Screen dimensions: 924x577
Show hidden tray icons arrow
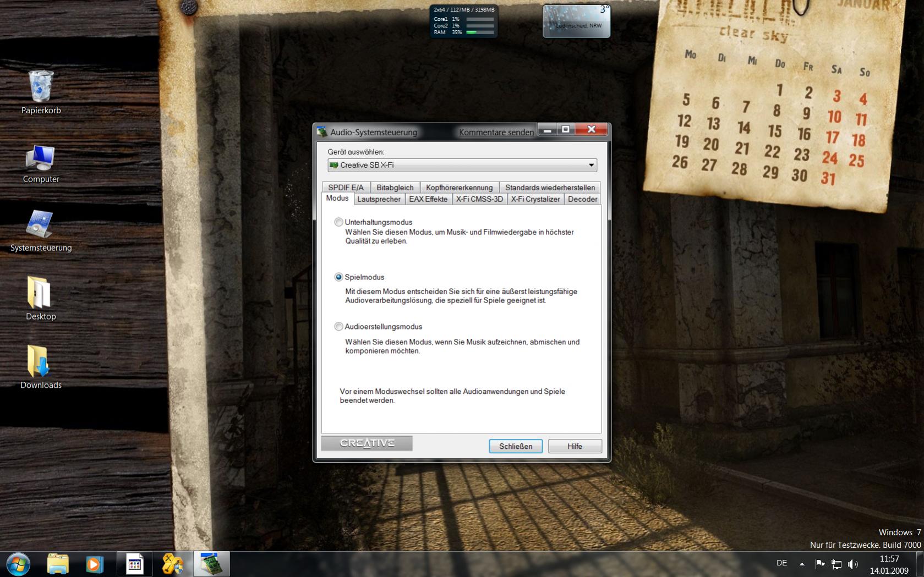point(802,564)
